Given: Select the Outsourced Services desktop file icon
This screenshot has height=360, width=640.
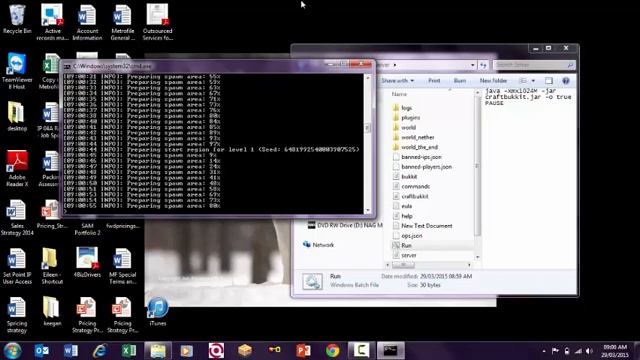Looking at the screenshot, I should (x=158, y=22).
